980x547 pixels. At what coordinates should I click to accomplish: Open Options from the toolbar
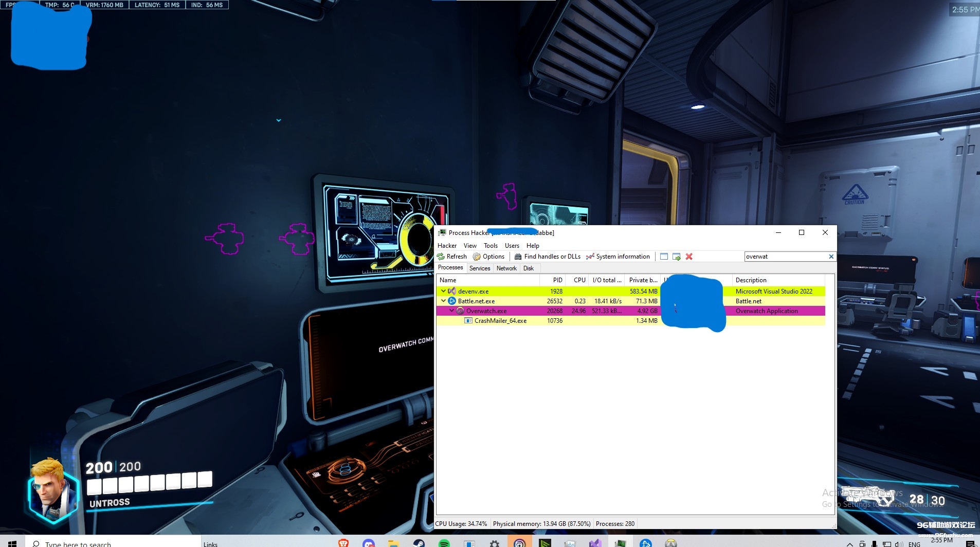pyautogui.click(x=488, y=257)
